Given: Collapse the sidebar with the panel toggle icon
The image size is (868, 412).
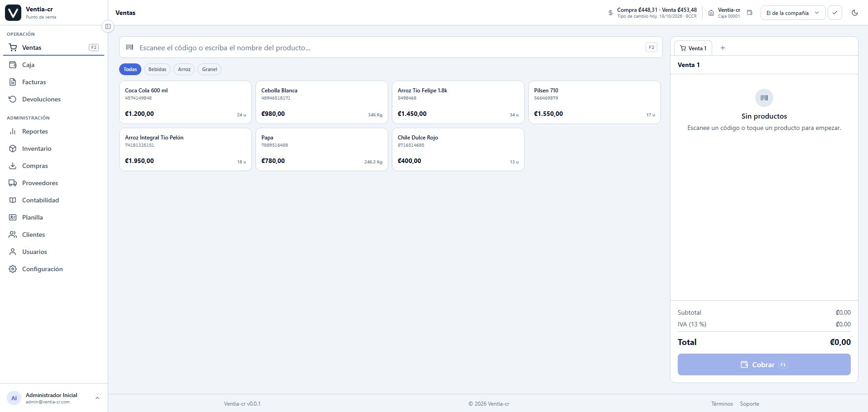Looking at the screenshot, I should coord(108,26).
